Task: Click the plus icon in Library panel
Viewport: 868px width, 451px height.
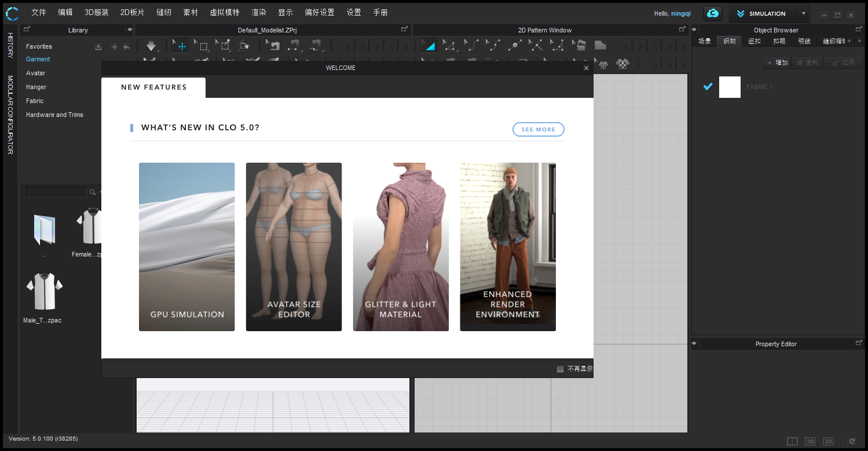Action: point(114,47)
